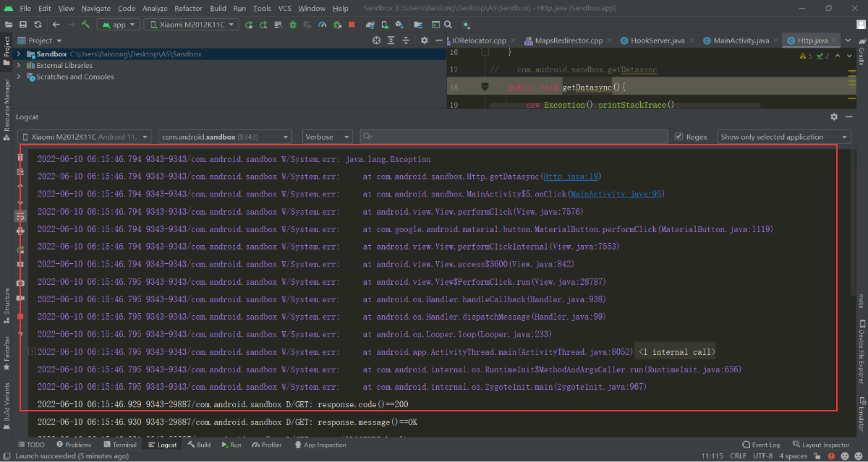Image resolution: width=868 pixels, height=462 pixels.
Task: Take a screenshot with camera icon
Action: tap(20, 282)
